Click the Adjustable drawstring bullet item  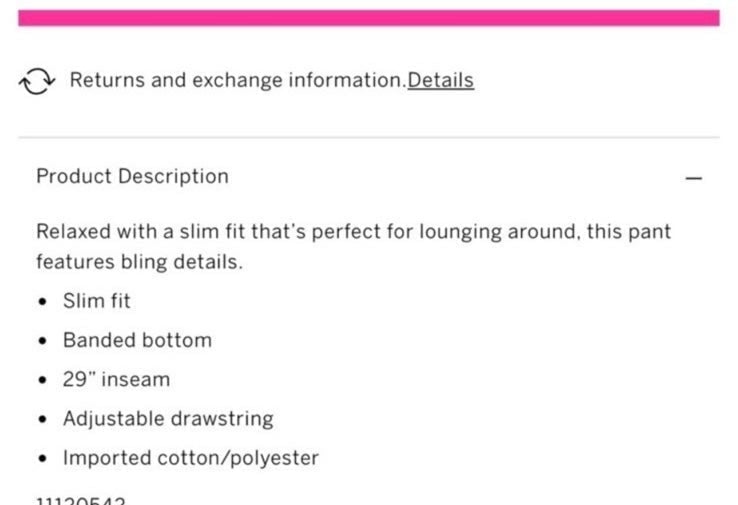coord(168,419)
